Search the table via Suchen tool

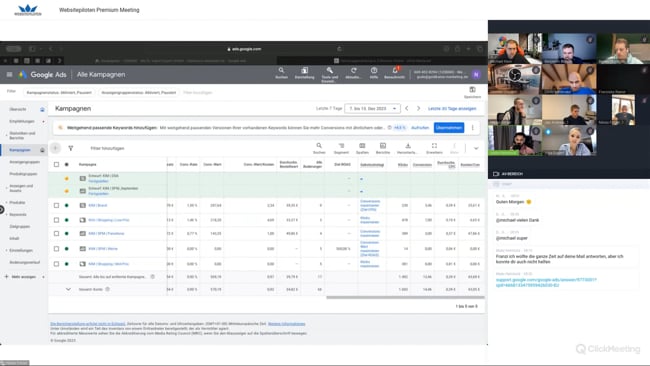pyautogui.click(x=319, y=148)
